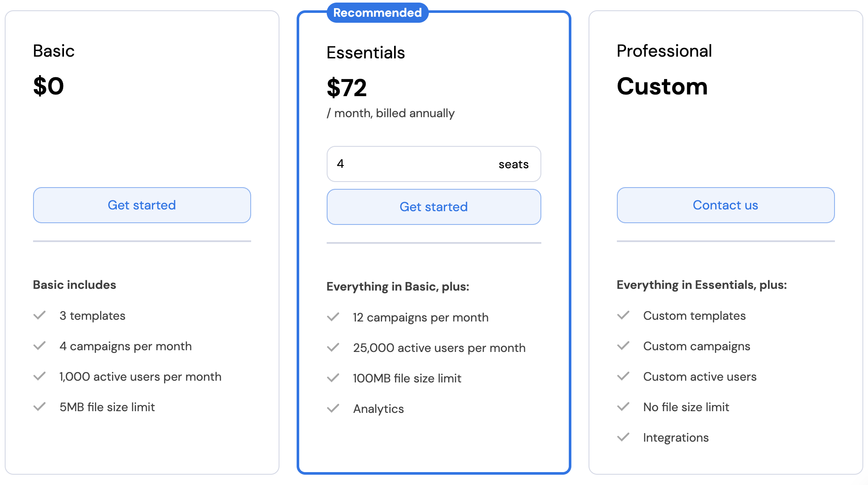This screenshot has width=868, height=485.
Task: Click the checkmark beside 4 campaigns per month
Action: pyautogui.click(x=39, y=346)
